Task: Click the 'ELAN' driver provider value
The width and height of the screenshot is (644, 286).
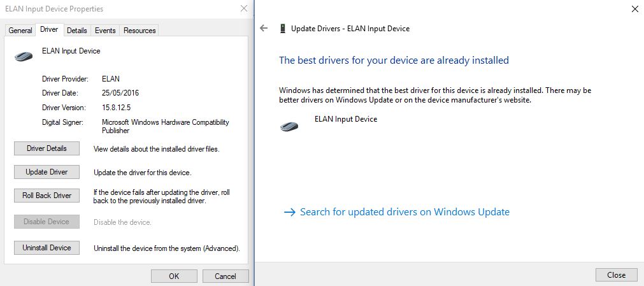Action: click(111, 78)
